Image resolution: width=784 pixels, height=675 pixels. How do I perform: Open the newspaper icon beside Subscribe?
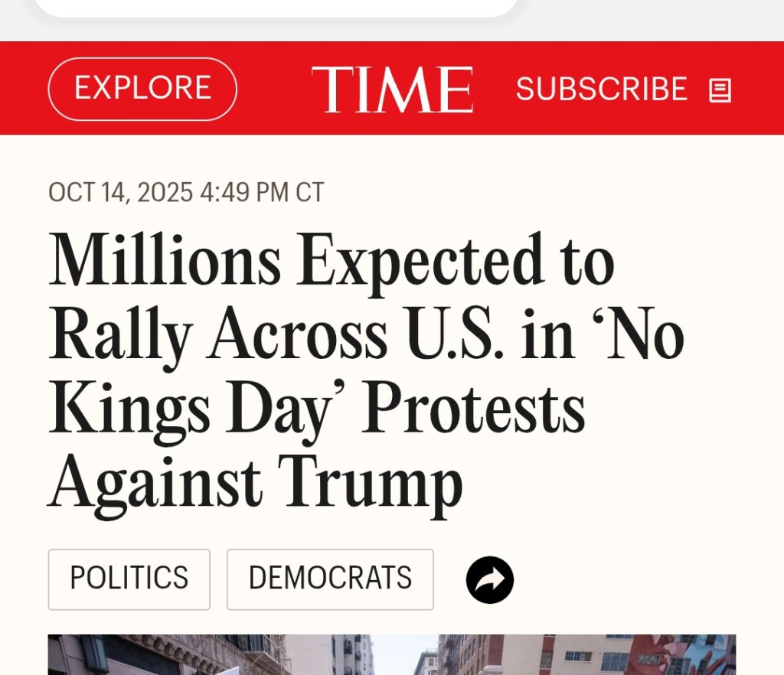click(x=720, y=91)
